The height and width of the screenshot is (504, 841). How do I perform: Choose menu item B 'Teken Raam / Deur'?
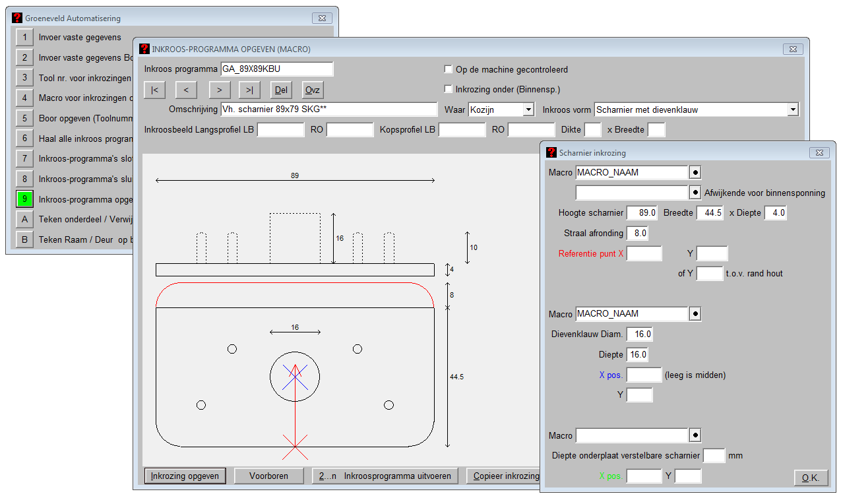[x=24, y=239]
